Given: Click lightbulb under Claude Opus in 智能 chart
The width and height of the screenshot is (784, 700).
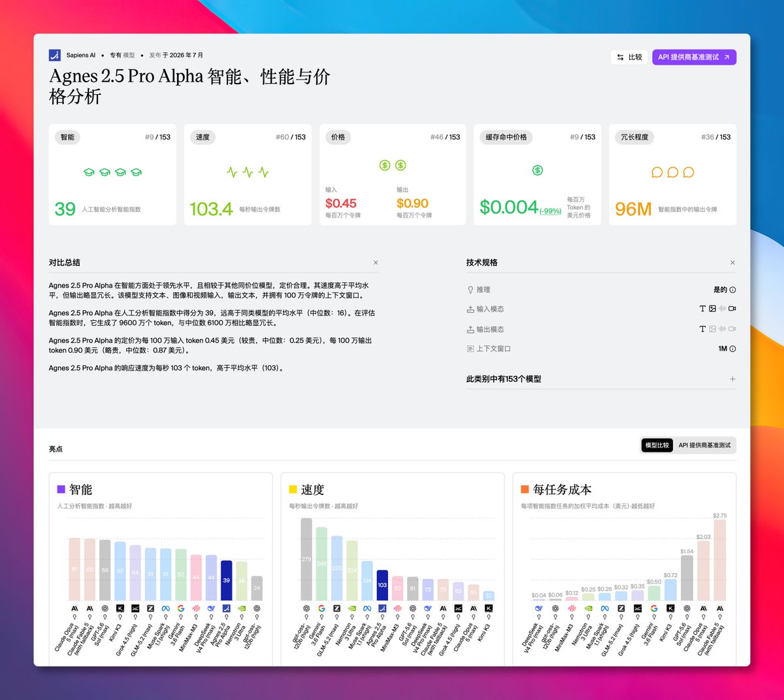Looking at the screenshot, I should coord(74,617).
